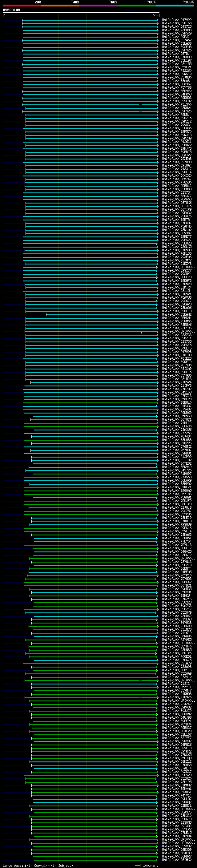Screen dimensions: 197x868
Task: Select the UniRef100_Q1KLZ2 hit label
Action: [177, 423]
